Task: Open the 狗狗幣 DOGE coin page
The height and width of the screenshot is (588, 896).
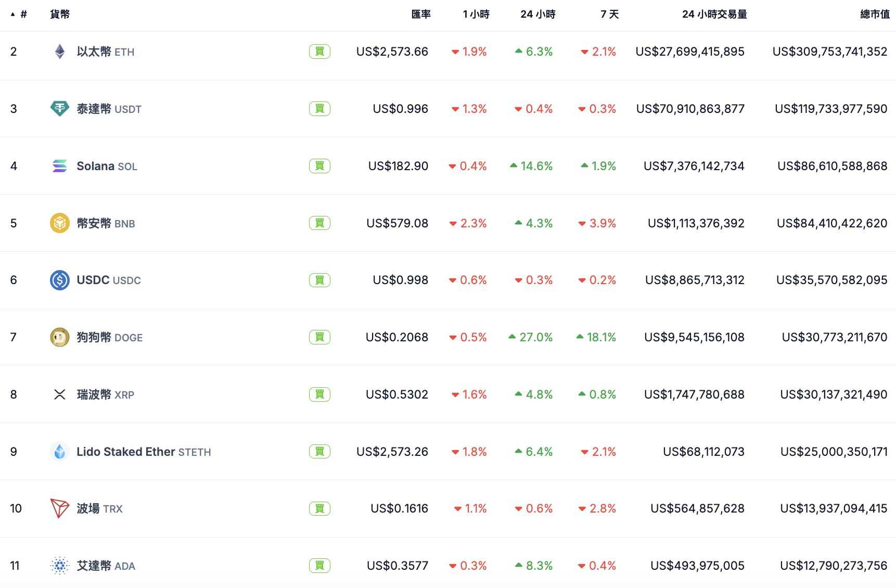Action: (110, 337)
